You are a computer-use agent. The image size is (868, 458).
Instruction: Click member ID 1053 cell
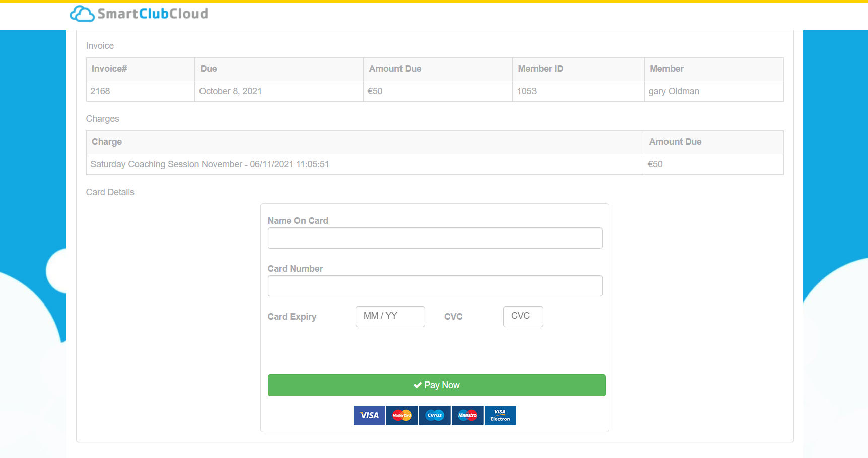point(578,91)
